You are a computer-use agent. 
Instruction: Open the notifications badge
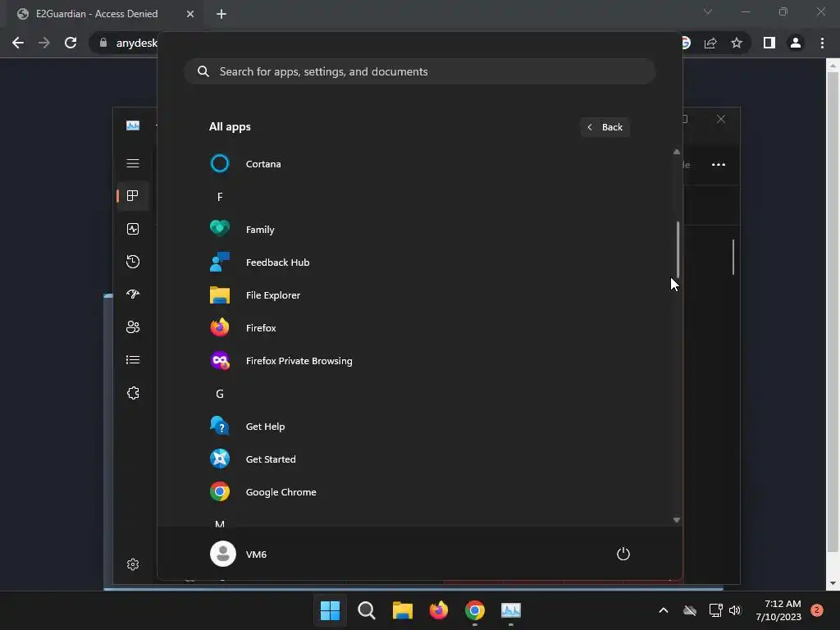point(817,610)
